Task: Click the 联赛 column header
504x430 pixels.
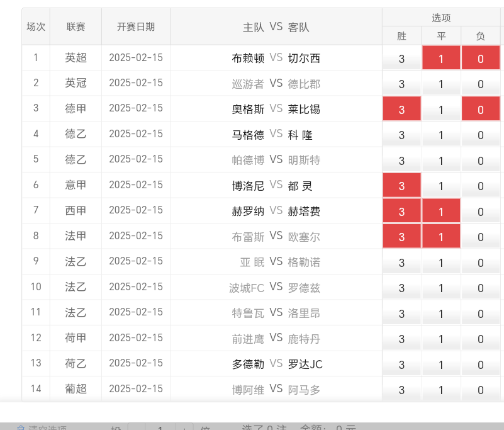Action: tap(76, 26)
